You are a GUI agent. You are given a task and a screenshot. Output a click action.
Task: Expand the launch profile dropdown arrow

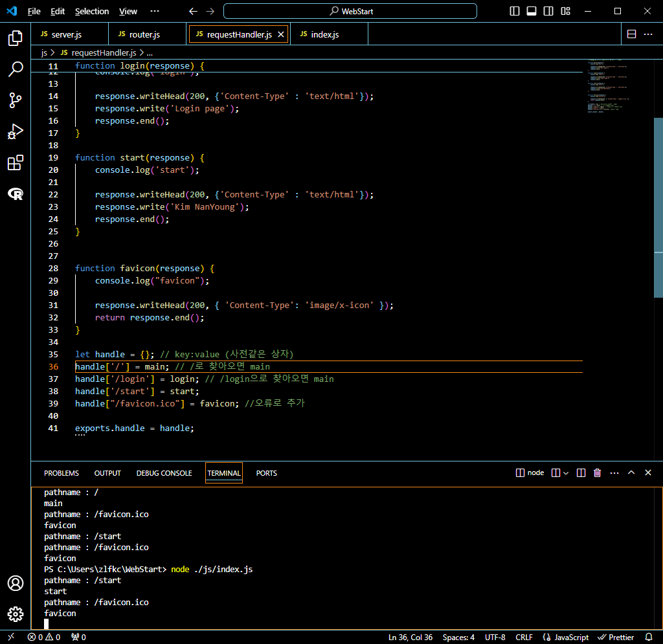[566, 473]
